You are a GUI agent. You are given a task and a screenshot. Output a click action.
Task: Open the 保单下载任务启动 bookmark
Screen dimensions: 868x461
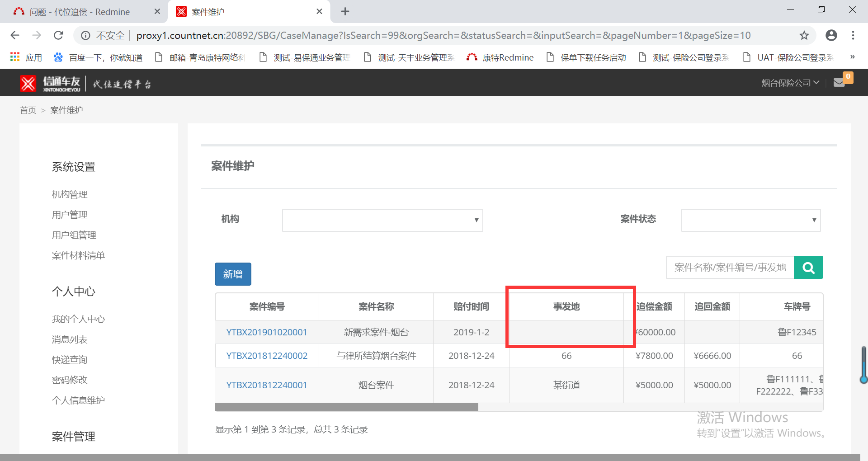(x=586, y=57)
